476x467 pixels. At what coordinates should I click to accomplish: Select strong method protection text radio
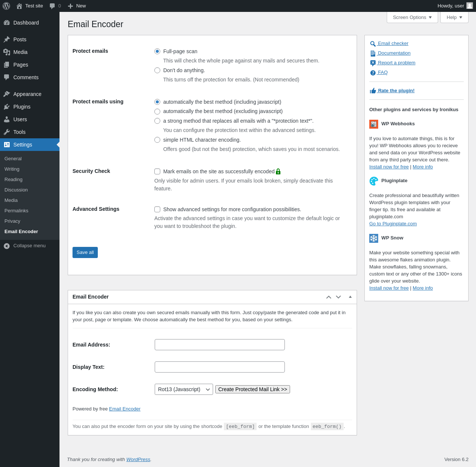(x=157, y=121)
